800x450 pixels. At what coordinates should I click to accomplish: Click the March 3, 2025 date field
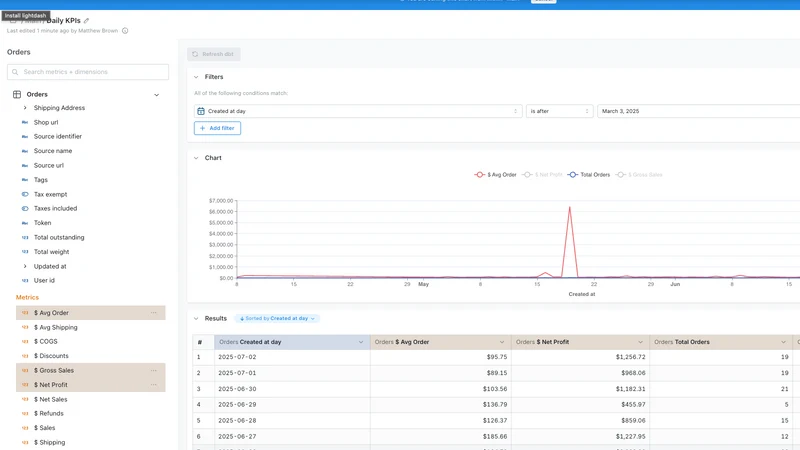point(699,111)
